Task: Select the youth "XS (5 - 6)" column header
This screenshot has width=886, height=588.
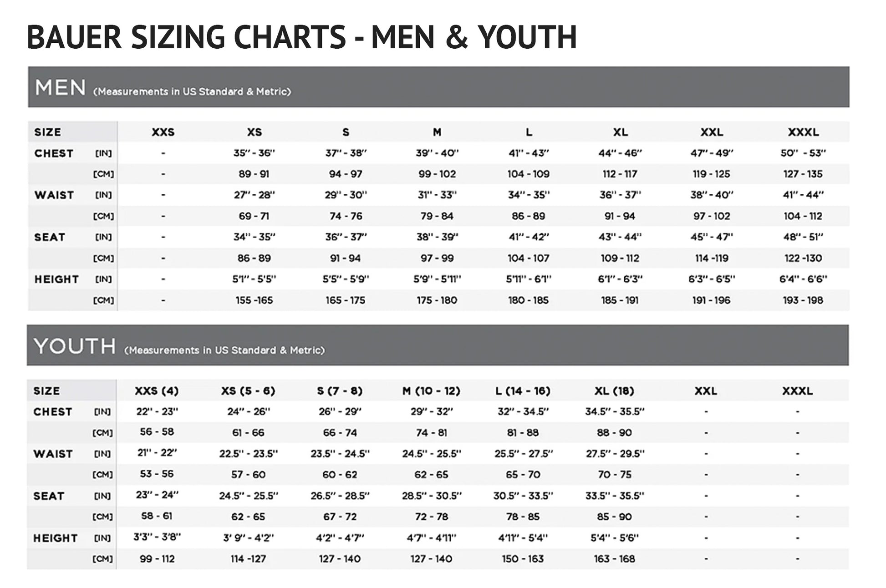Action: point(248,391)
